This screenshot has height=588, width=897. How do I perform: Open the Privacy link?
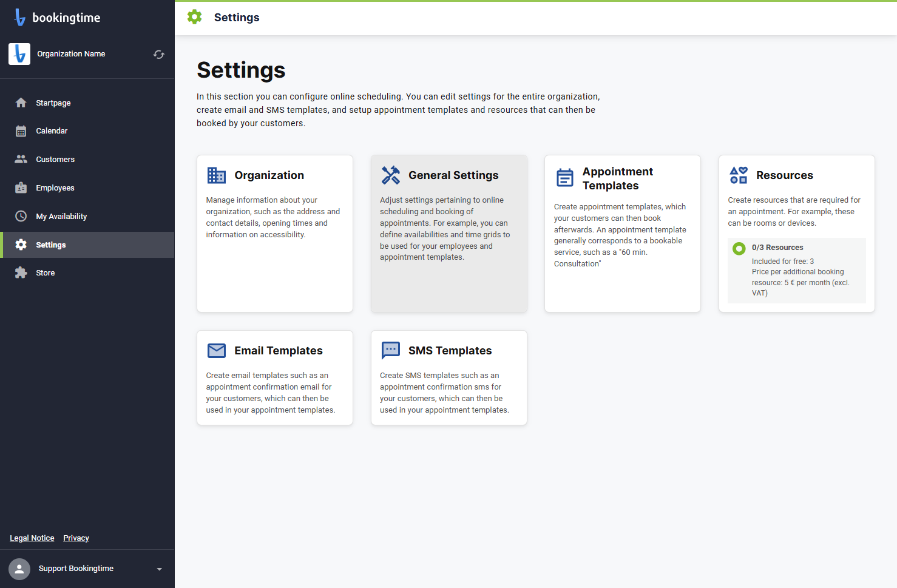76,538
